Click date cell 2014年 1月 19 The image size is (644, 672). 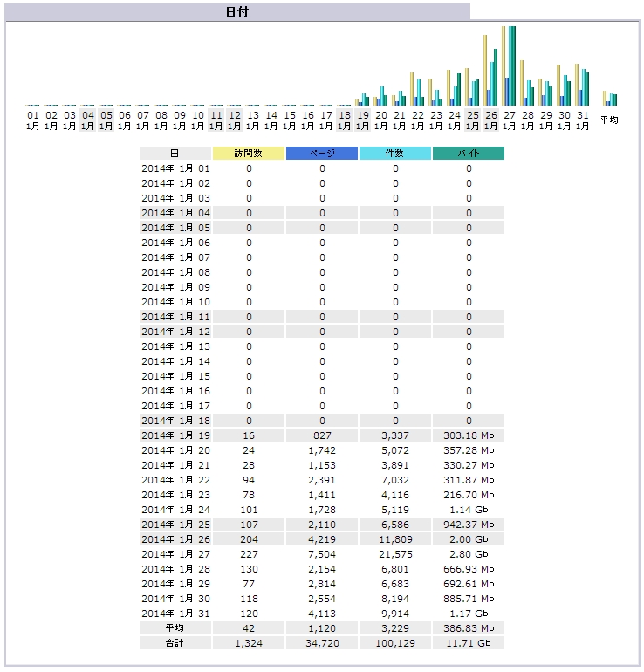175,435
